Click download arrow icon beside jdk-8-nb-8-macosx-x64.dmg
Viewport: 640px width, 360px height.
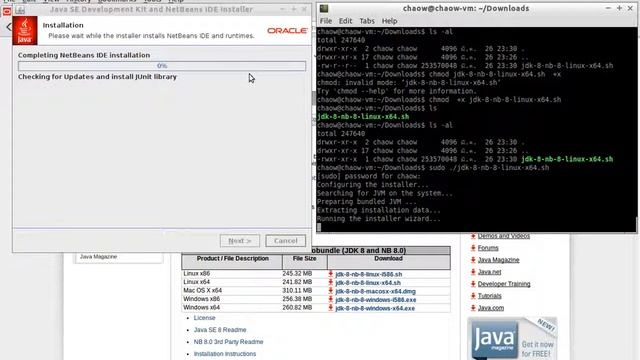(331, 291)
